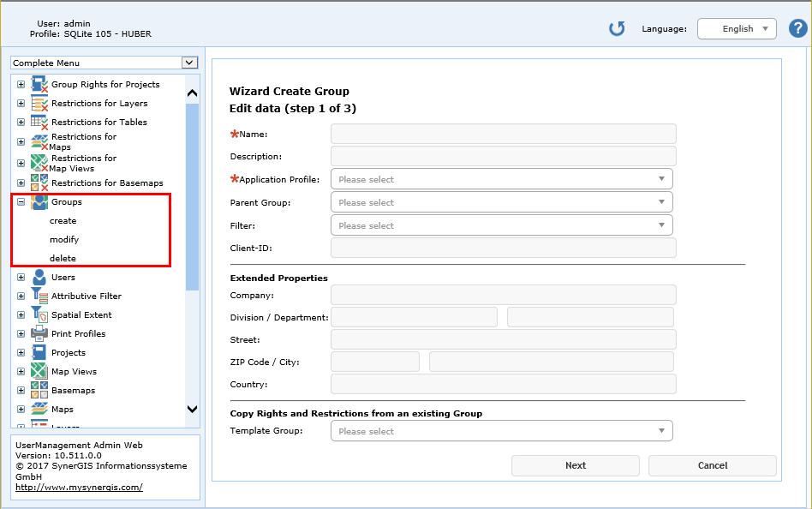Click the Users icon in the menu tree
Viewport: 812px width, 509px height.
(x=39, y=277)
